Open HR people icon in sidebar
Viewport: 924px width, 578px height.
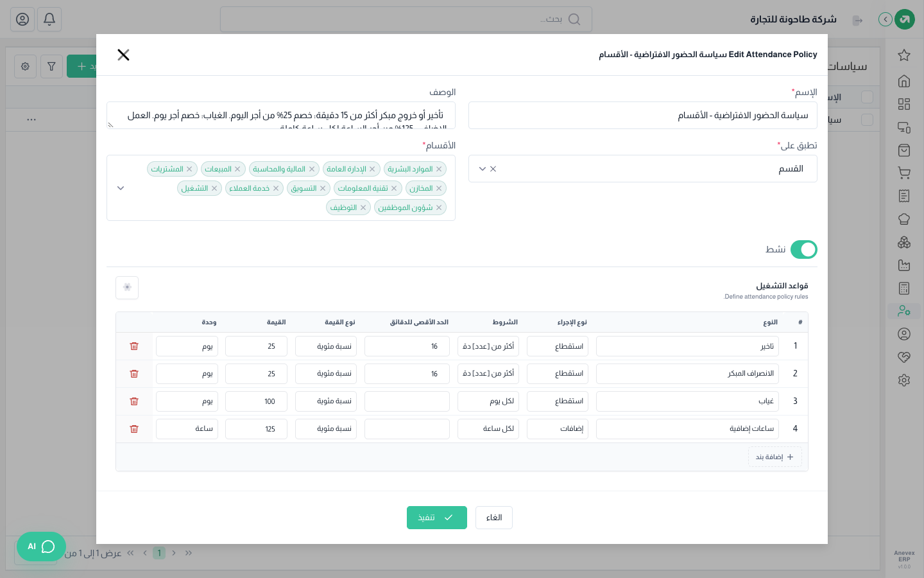click(904, 311)
